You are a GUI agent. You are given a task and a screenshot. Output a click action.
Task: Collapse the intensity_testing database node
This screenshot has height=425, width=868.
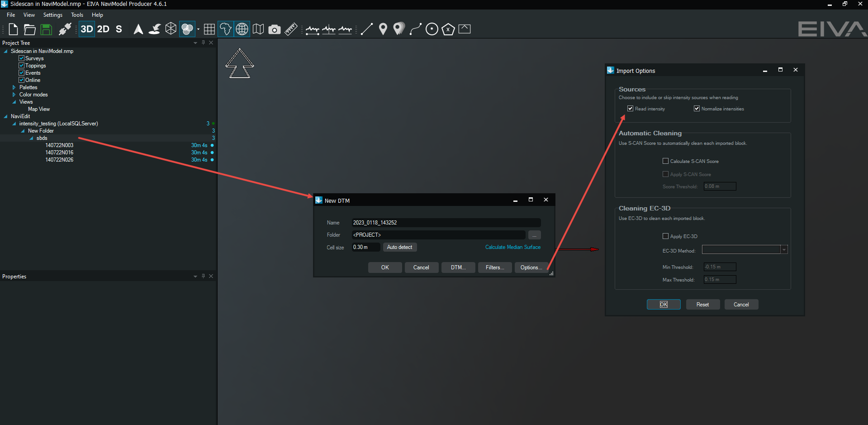pyautogui.click(x=14, y=124)
